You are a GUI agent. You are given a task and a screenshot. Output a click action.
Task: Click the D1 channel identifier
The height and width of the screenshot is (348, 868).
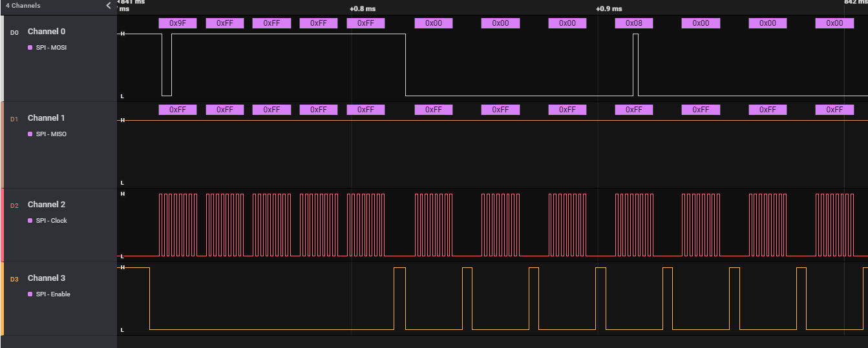(14, 119)
